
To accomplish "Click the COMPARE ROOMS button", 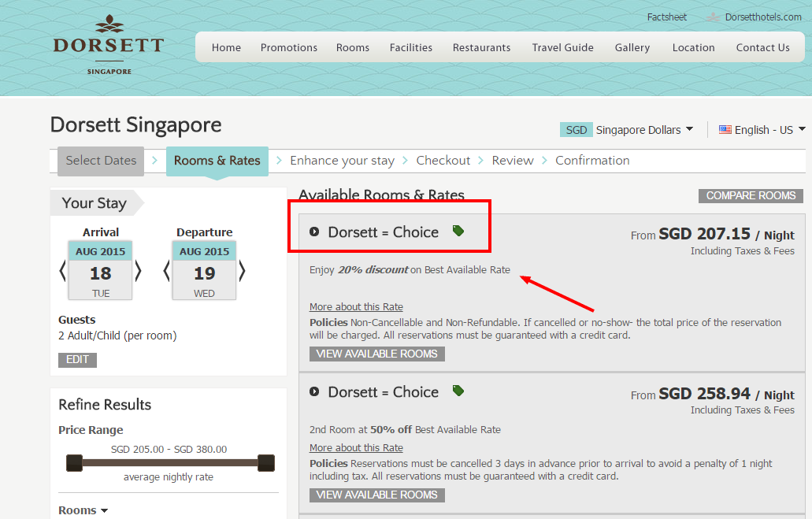I will [751, 196].
